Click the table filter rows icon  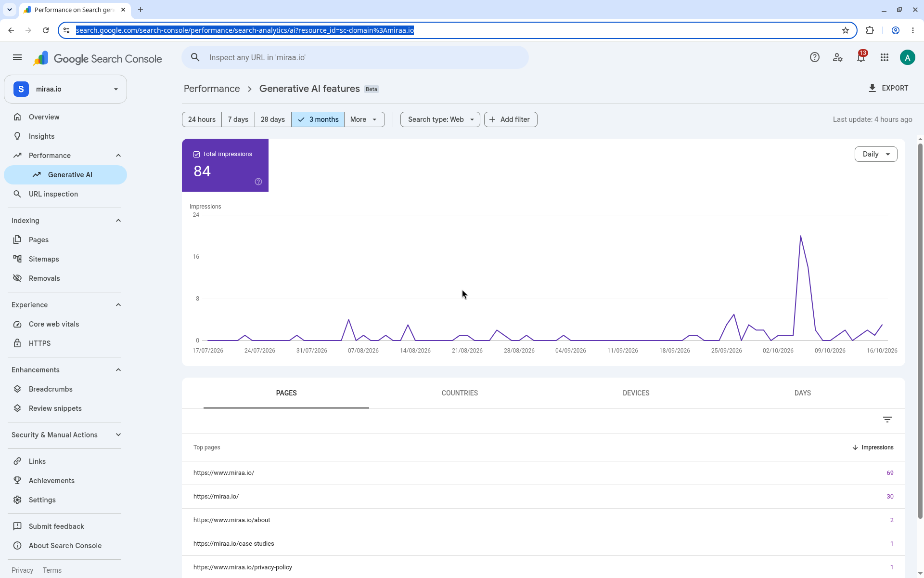tap(887, 420)
